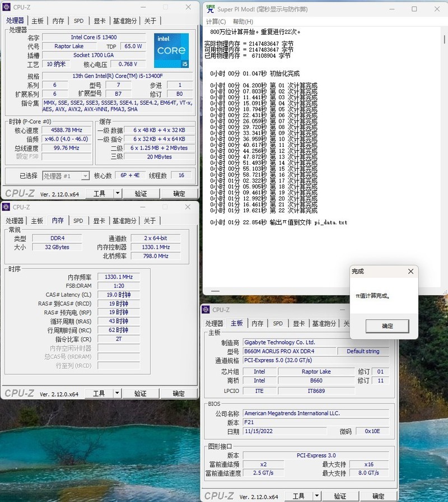Viewport: 448px width, 502px height.
Task: Open 工具 dropdown arrow in mainboard CPU-Z window
Action: (x=317, y=496)
